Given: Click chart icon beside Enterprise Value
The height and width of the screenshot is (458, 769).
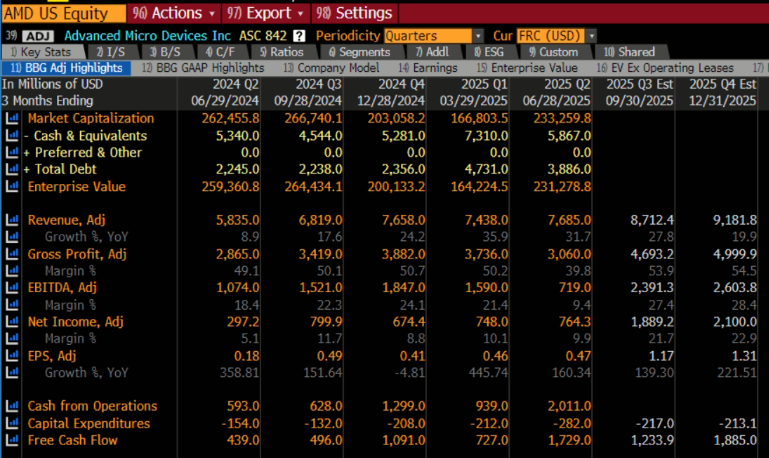Looking at the screenshot, I should point(12,186).
